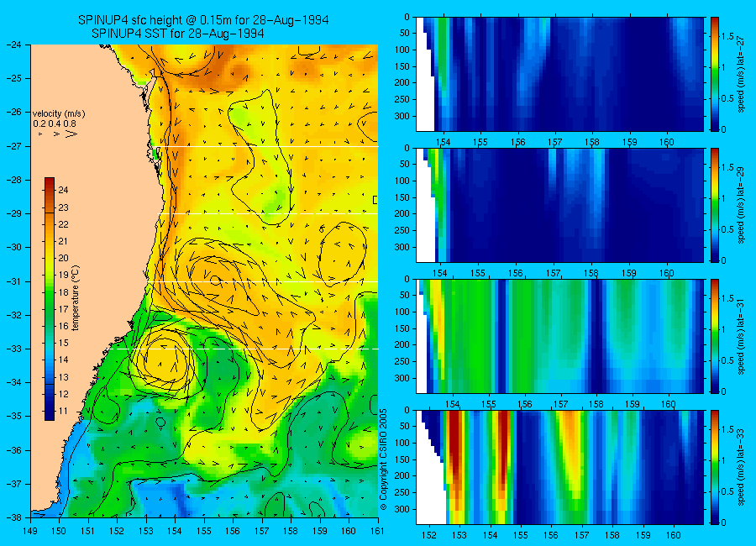Click the speed color bar beside lat=-27 panel
Image resolution: width=756 pixels, height=546 pixels.
[715, 74]
